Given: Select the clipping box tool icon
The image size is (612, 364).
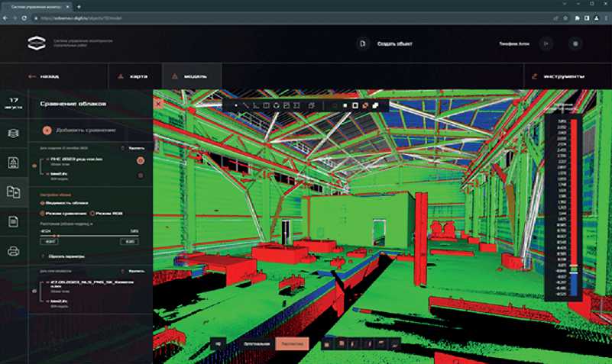Looking at the screenshot, I should coord(296,105).
